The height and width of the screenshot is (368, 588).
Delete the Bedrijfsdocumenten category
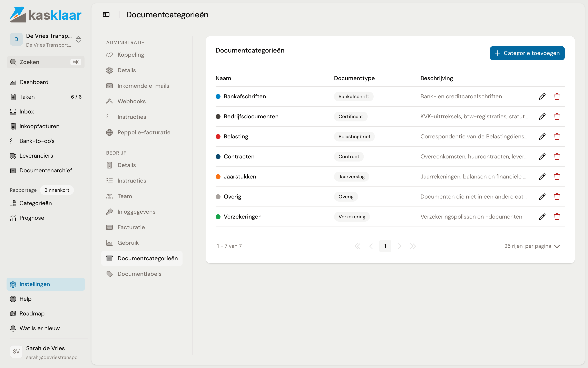(557, 116)
